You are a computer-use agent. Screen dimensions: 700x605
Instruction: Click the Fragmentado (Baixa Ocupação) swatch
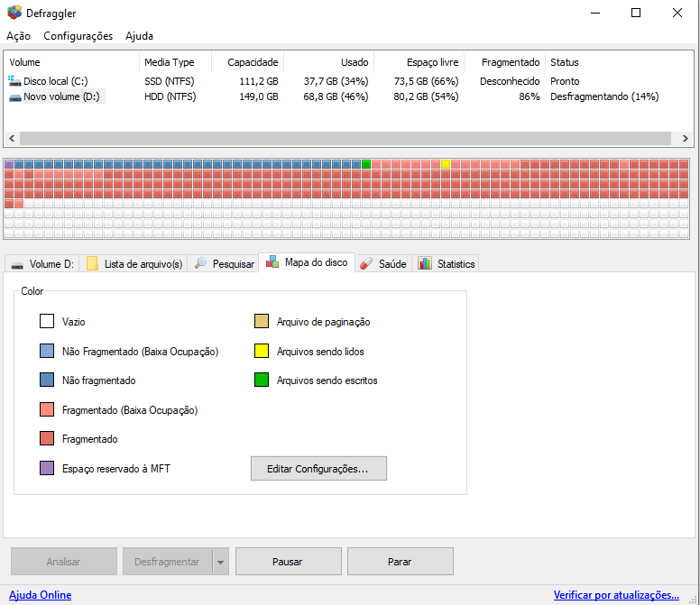47,409
